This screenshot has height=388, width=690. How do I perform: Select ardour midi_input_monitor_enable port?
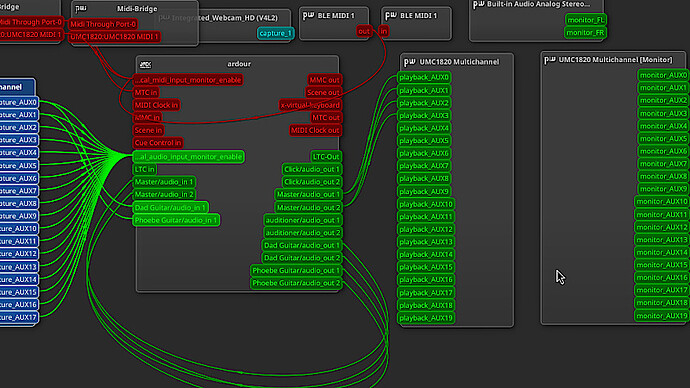tap(188, 80)
